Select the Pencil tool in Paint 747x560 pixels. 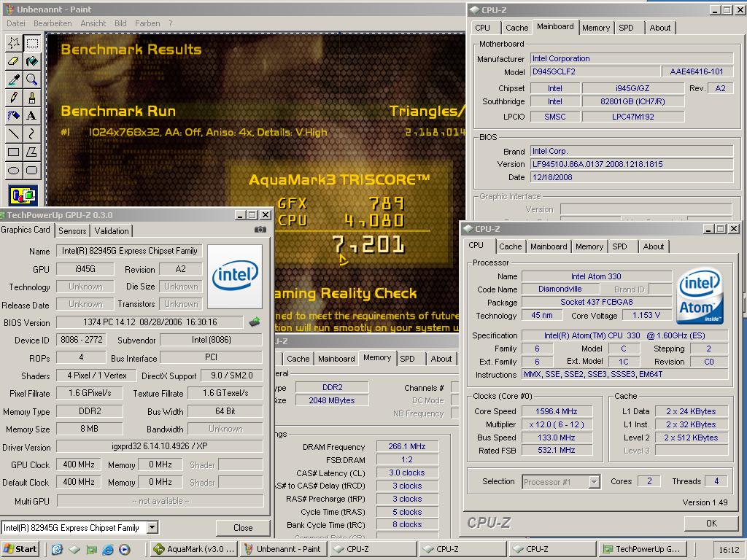coord(14,98)
